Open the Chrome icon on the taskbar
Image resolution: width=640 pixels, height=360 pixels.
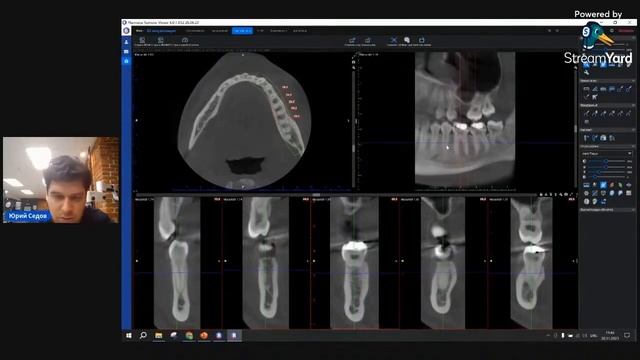(189, 336)
